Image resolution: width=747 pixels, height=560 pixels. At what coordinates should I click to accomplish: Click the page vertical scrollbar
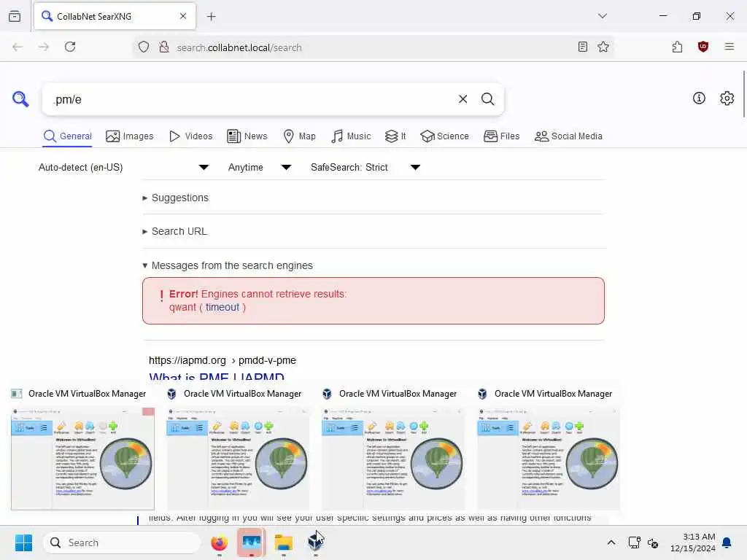pos(744,94)
